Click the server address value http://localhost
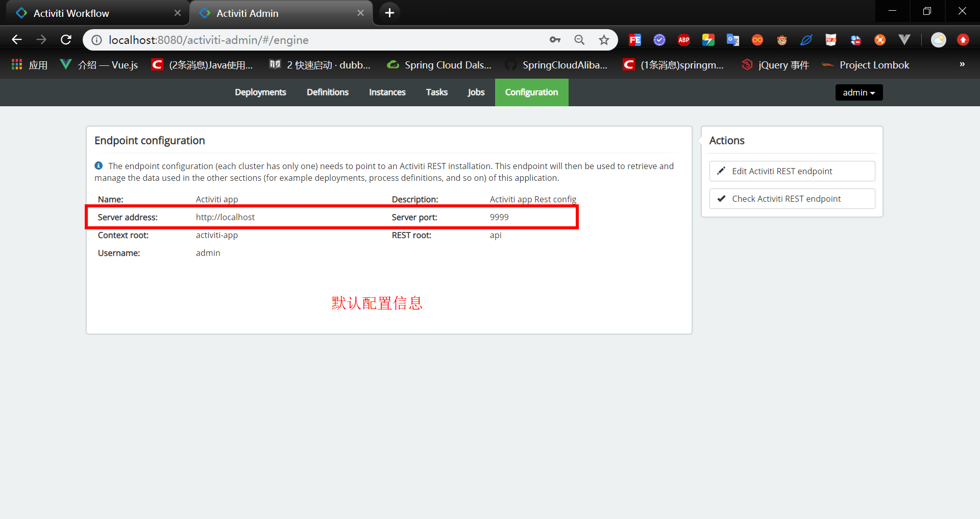The image size is (980, 519). point(225,217)
